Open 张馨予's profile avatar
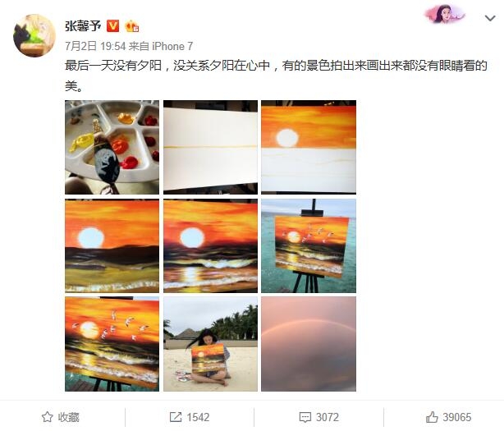The height and width of the screenshot is (431, 504). [34, 35]
